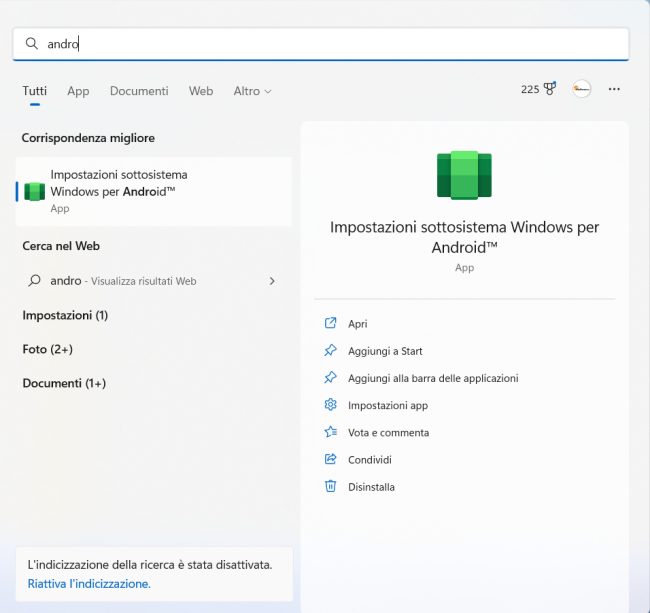
Task: Select Condividi option
Action: [370, 460]
